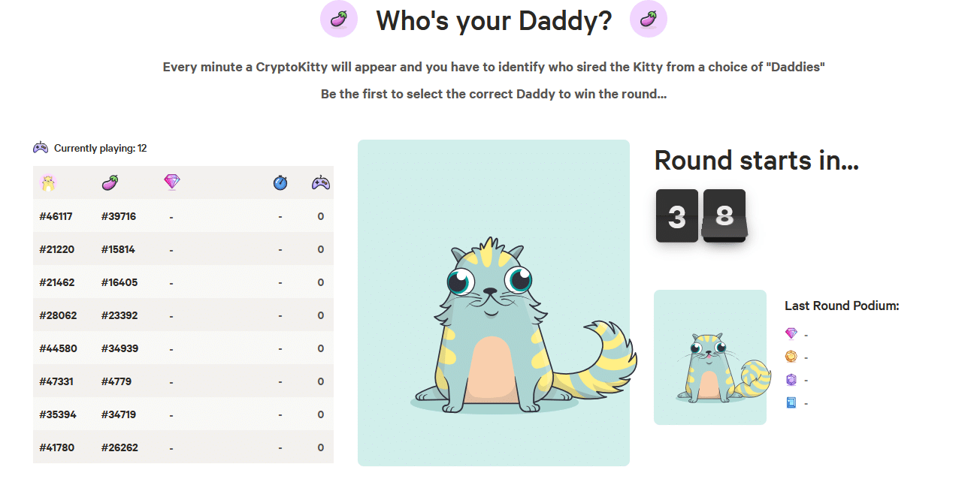Click the pink diamond podium icon

[791, 334]
